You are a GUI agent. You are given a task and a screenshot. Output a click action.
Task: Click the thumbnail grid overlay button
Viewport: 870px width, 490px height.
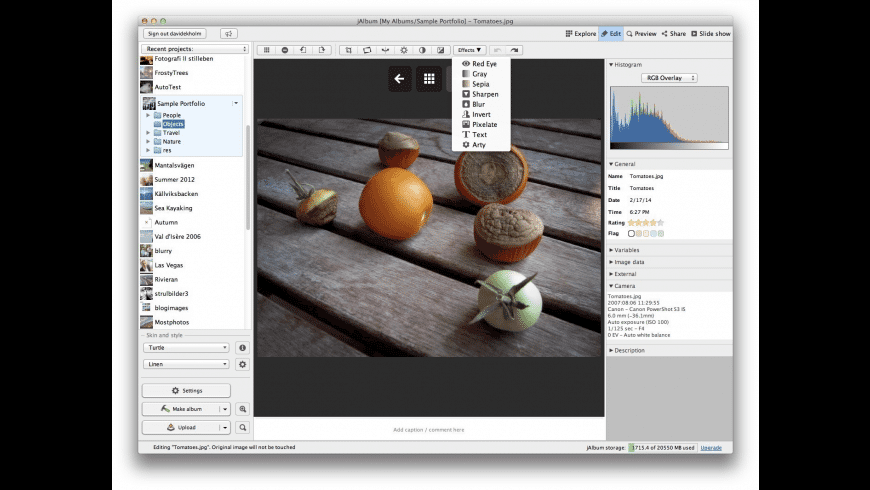point(428,78)
